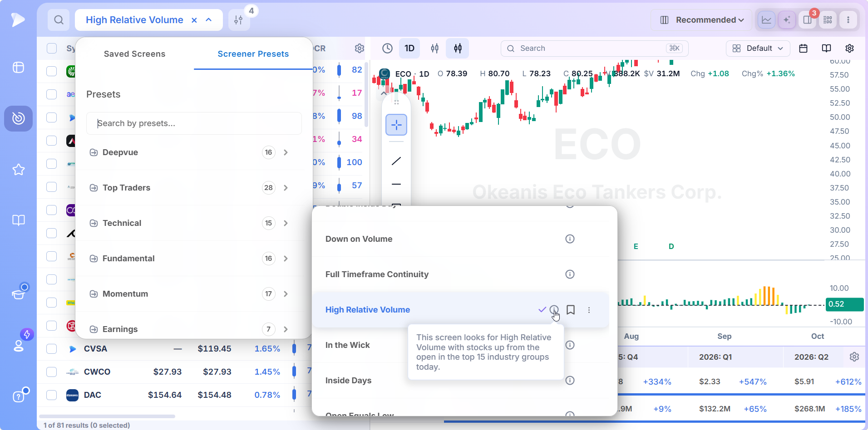The height and width of the screenshot is (430, 868).
Task: Click the CWCO ticker symbol
Action: pos(97,372)
